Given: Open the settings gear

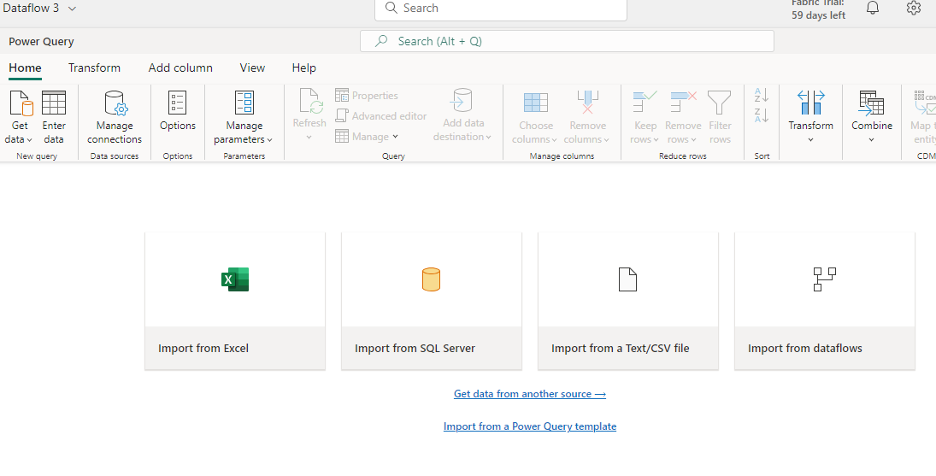Looking at the screenshot, I should (x=913, y=8).
